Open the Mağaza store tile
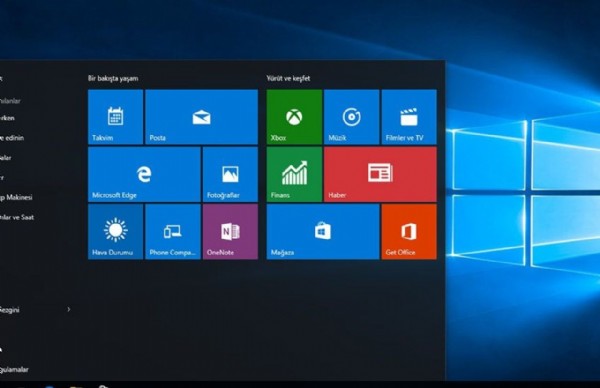 click(x=323, y=232)
